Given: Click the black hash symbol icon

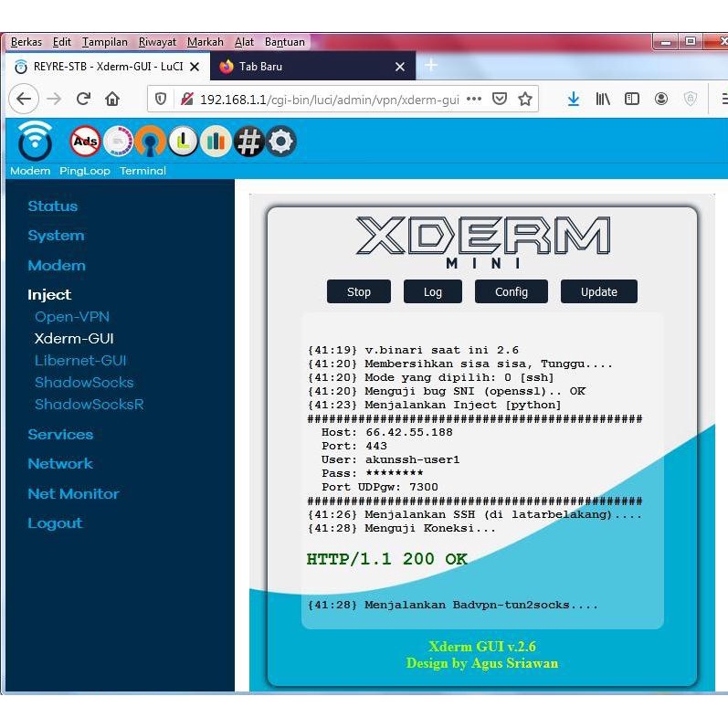Looking at the screenshot, I should pos(248,141).
